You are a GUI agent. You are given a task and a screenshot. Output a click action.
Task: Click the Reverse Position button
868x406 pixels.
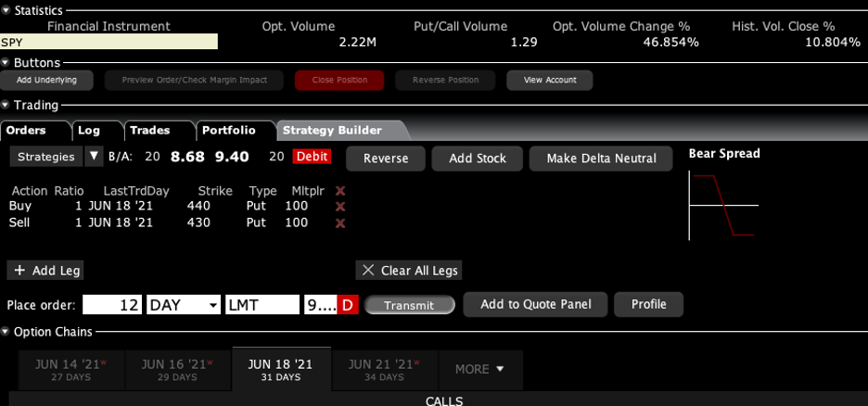pyautogui.click(x=446, y=81)
